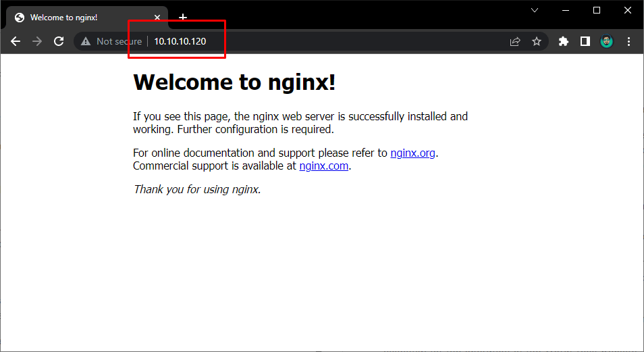Viewport: 644px width, 352px height.
Task: Follow the nginx.com link
Action: tap(323, 166)
